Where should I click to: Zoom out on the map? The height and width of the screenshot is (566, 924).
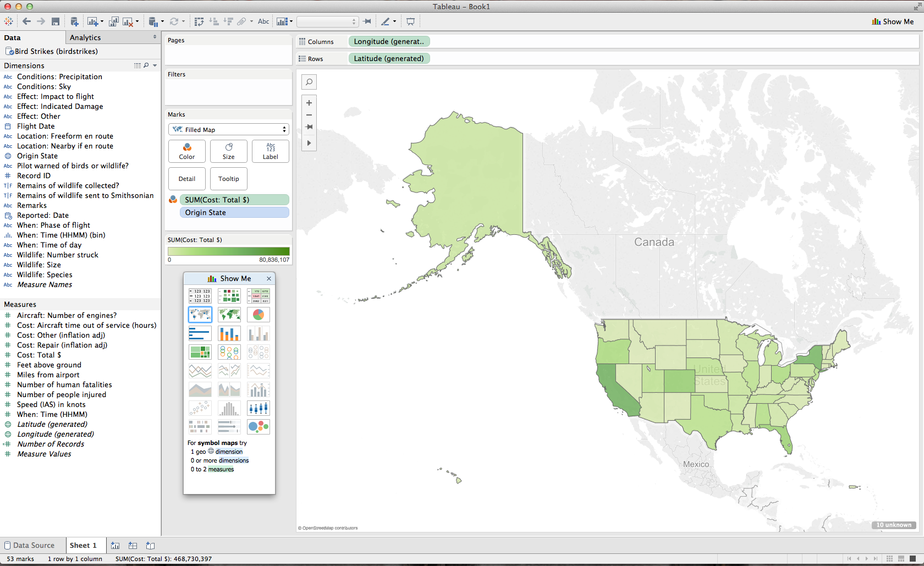click(309, 115)
